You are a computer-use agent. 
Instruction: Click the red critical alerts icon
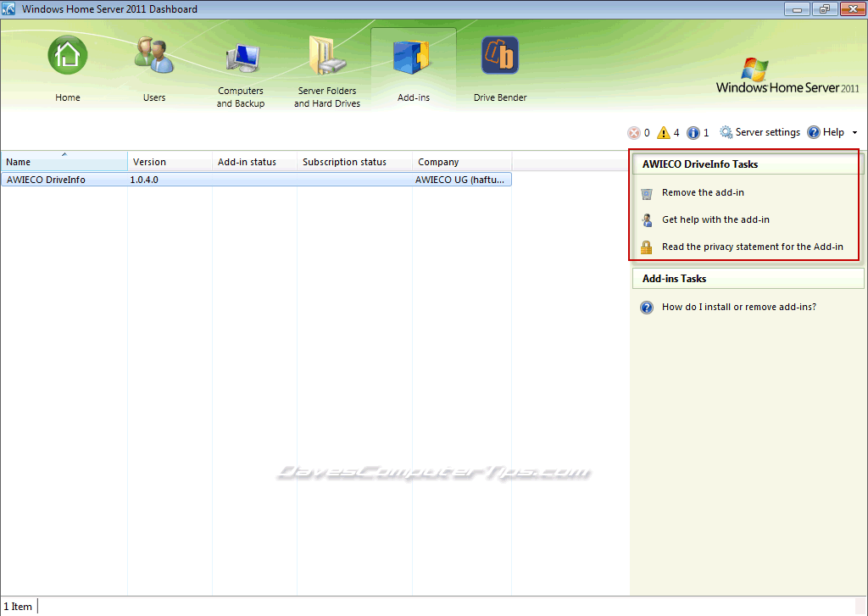(634, 133)
